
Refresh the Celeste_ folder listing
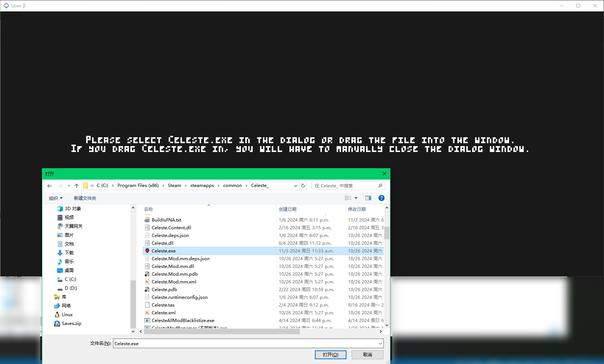(303, 185)
